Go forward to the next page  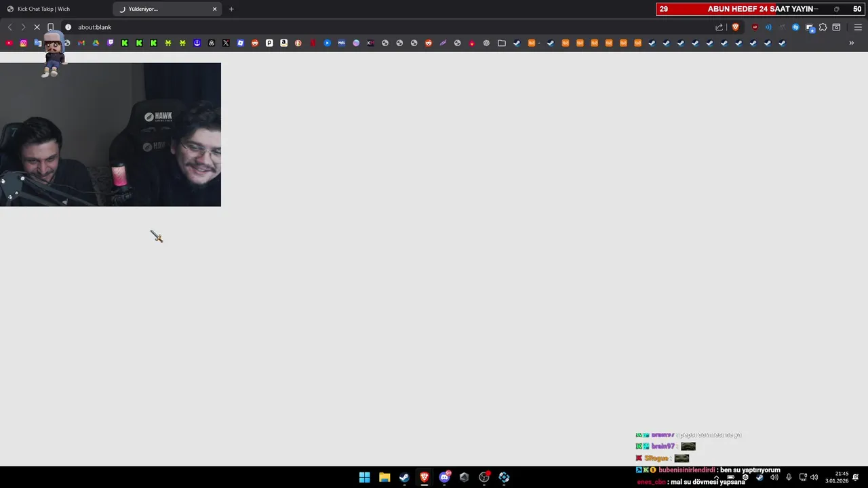[x=22, y=27]
